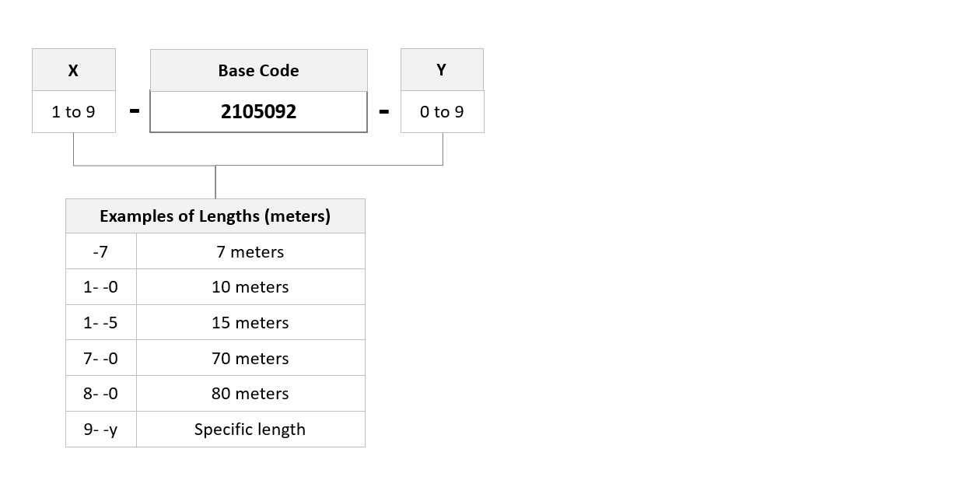Select the '0 to 9' value box

tap(442, 112)
